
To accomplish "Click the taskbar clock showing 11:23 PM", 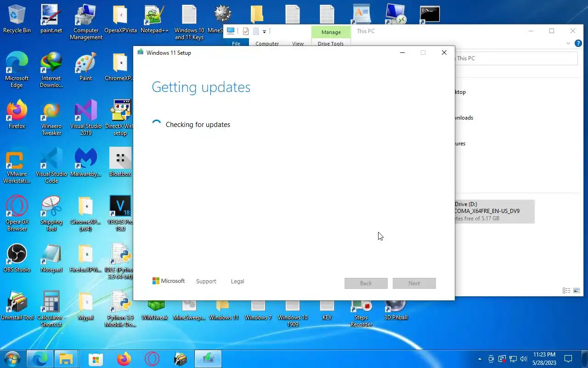I will click(x=544, y=359).
